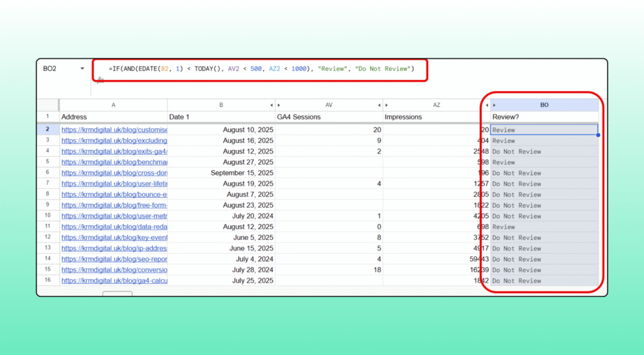
Task: Click into the formula bar with the IF formula
Action: click(261, 69)
